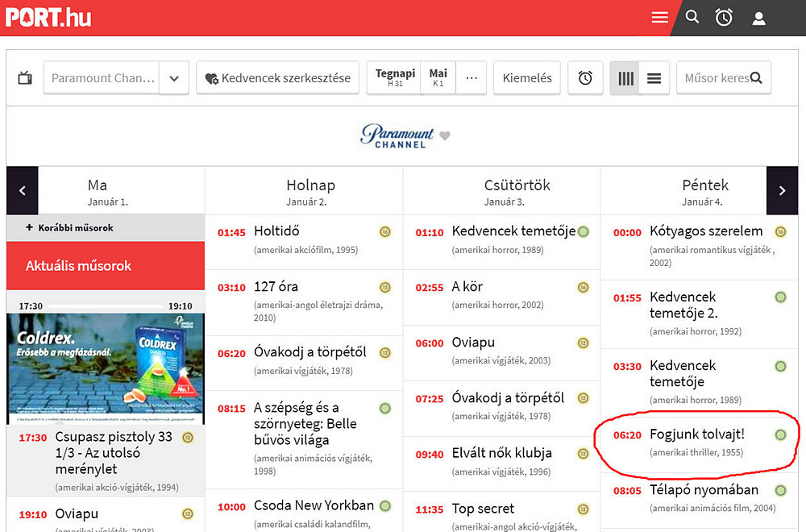Toggle the Kiemelés highlight button

pyautogui.click(x=527, y=78)
